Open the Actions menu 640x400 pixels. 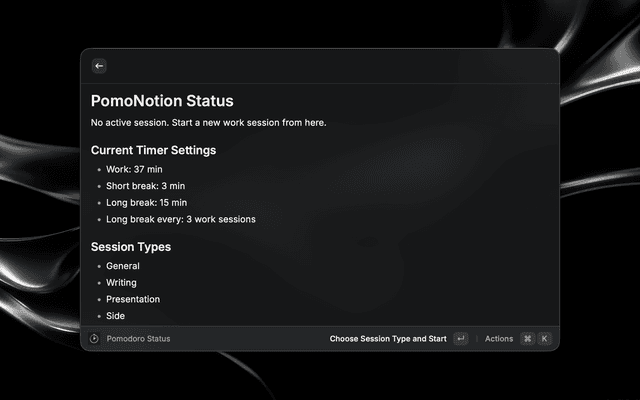pos(499,339)
